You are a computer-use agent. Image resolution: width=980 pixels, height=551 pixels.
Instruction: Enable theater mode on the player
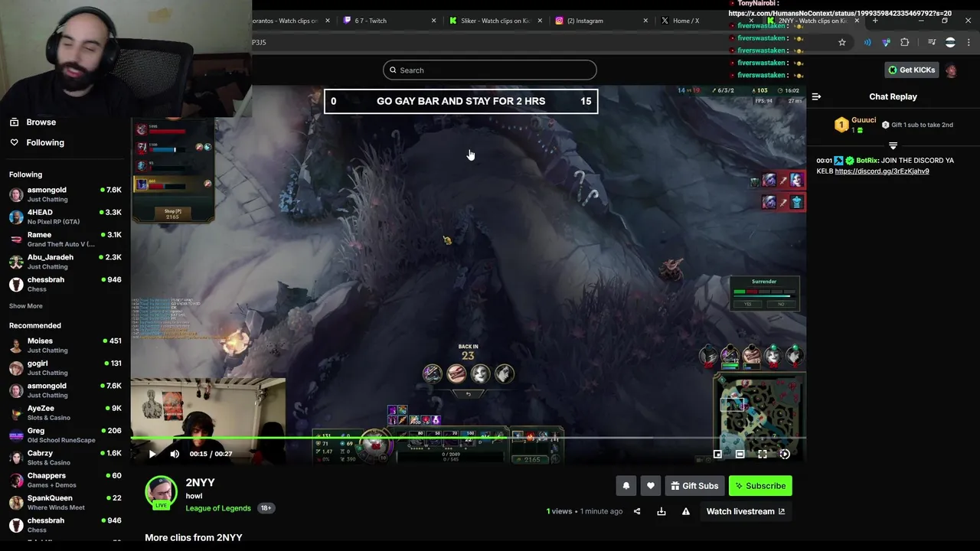pyautogui.click(x=740, y=454)
